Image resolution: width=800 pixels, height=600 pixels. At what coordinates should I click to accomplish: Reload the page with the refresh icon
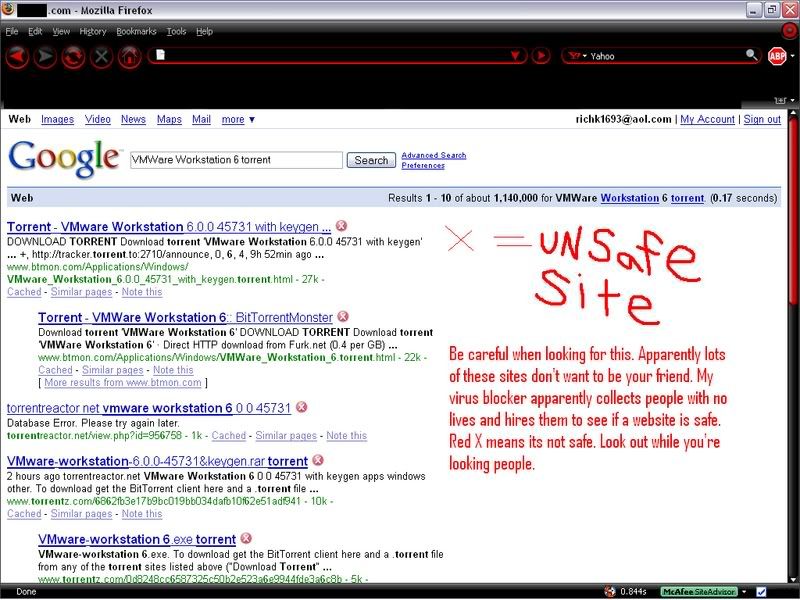[73, 56]
